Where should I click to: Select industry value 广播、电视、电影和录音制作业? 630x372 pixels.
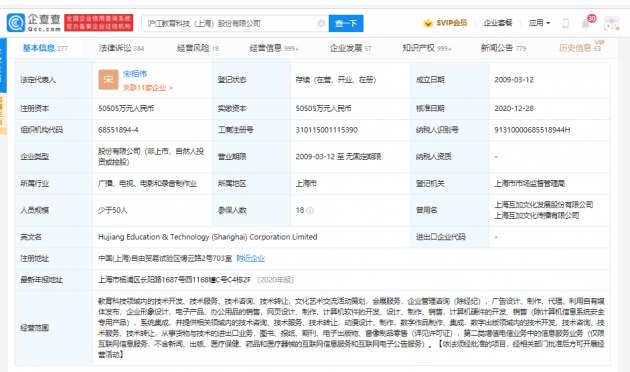point(147,184)
